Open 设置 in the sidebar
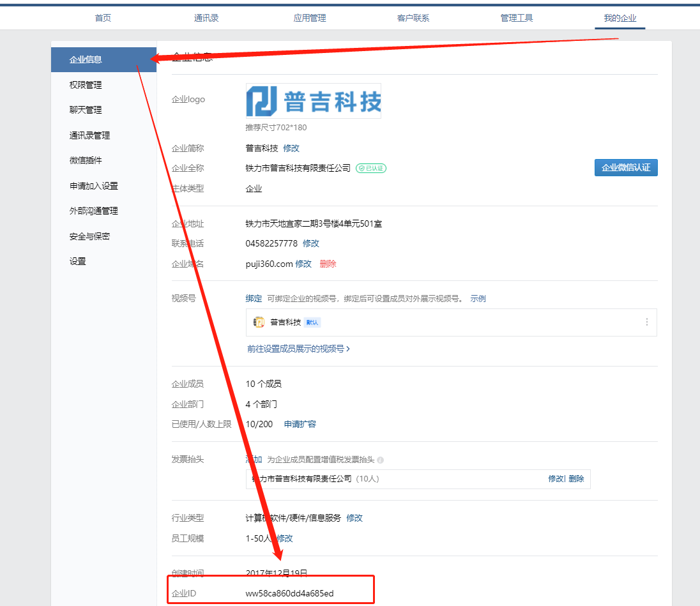Image resolution: width=700 pixels, height=606 pixels. (x=78, y=261)
